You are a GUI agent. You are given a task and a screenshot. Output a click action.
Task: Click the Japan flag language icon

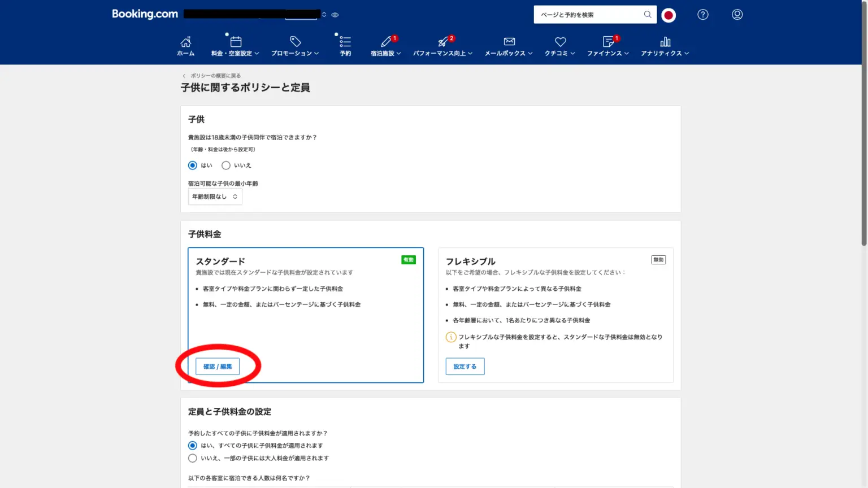[669, 15]
